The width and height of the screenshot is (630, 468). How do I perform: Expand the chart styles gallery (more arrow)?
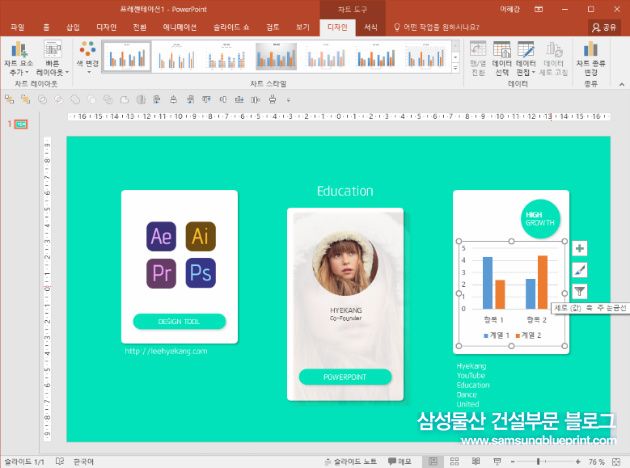pos(456,68)
